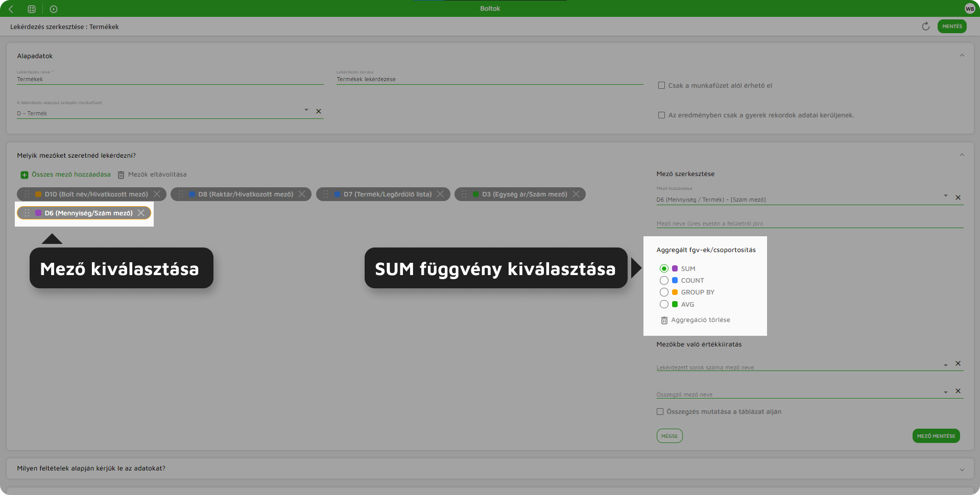Select the GROUP BY radio button

click(664, 292)
